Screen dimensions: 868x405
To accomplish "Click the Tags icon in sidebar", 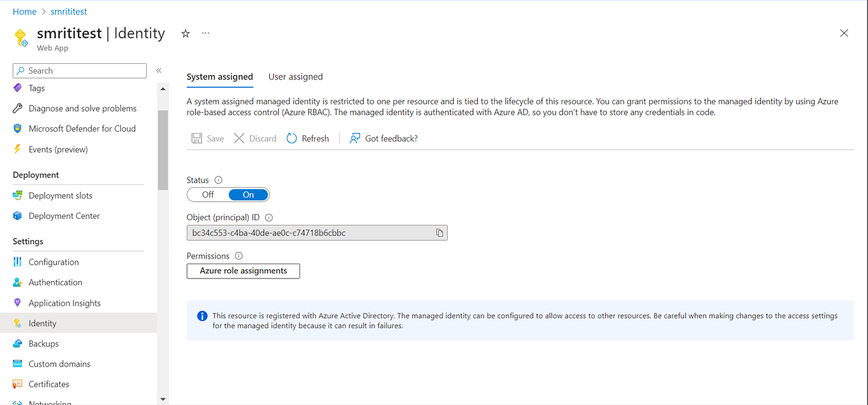I will [x=17, y=88].
